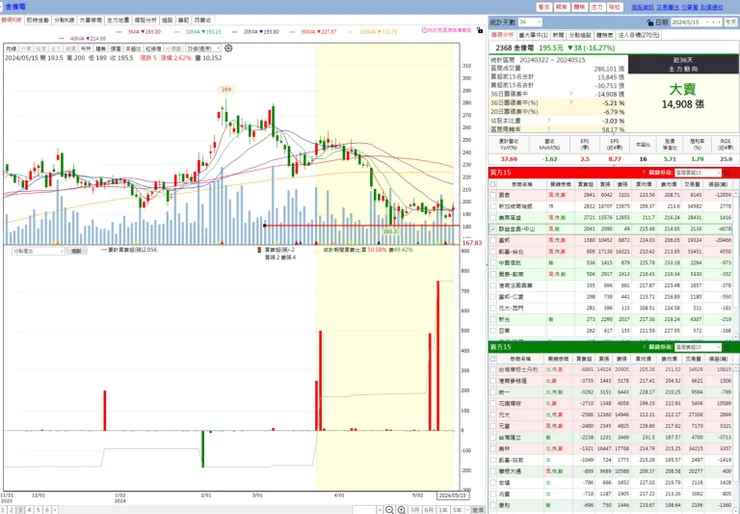Check the broker row with 買賣超 2832
The image size is (740, 514).
(493, 206)
